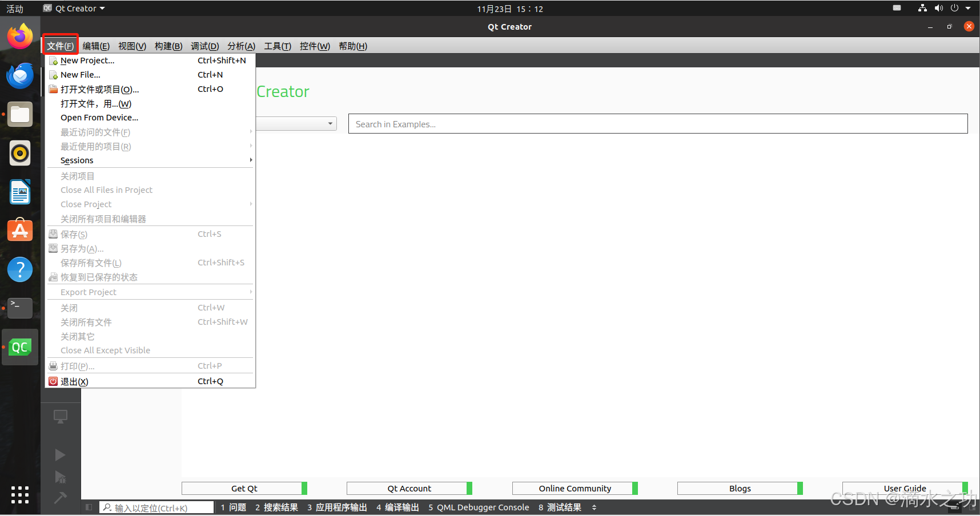The height and width of the screenshot is (516, 980).
Task: Expand the Sessions submenu
Action: (150, 160)
